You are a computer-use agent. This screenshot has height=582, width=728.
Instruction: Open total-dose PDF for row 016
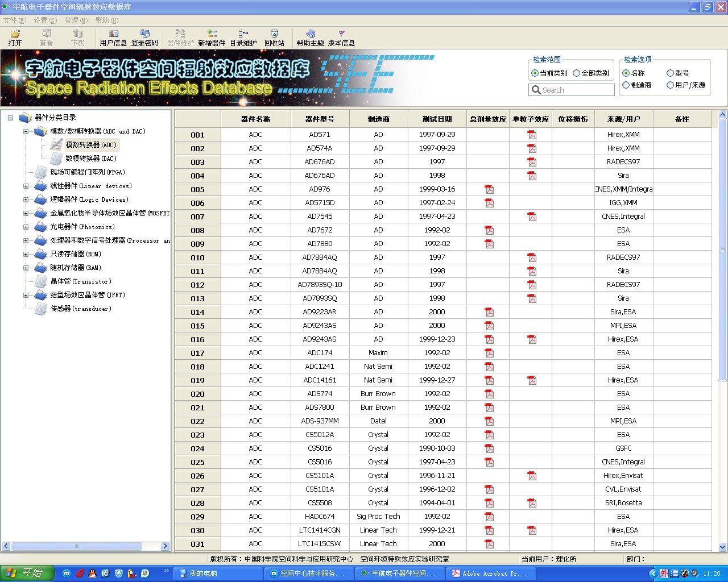489,339
